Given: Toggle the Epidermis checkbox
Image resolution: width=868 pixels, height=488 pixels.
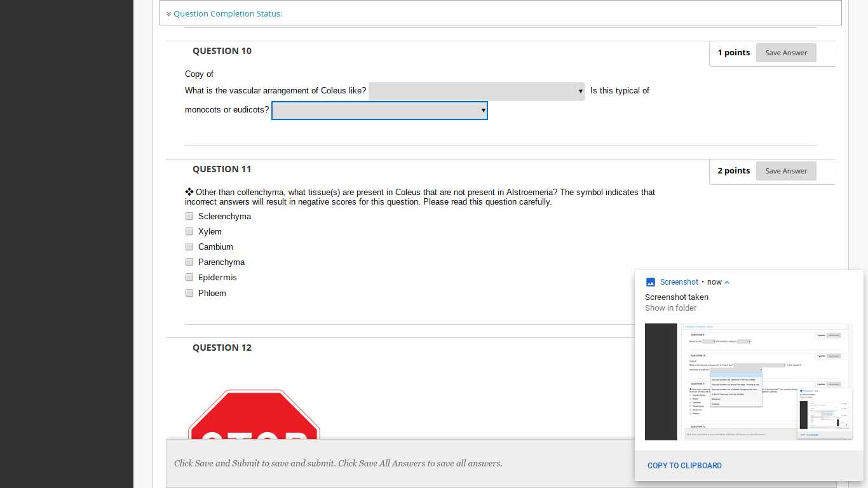Looking at the screenshot, I should point(189,277).
